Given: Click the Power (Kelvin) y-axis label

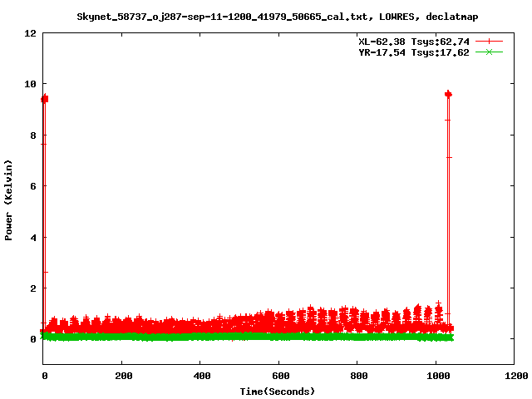Looking at the screenshot, I should [x=8, y=200].
